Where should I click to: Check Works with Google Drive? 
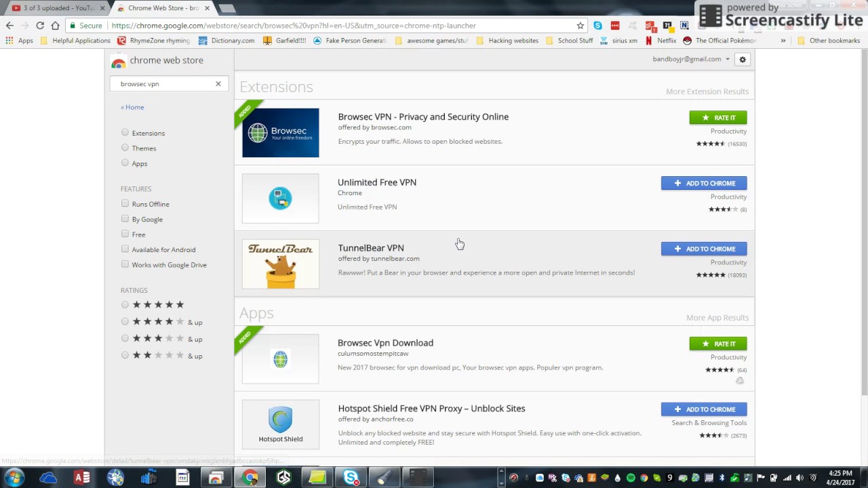125,264
